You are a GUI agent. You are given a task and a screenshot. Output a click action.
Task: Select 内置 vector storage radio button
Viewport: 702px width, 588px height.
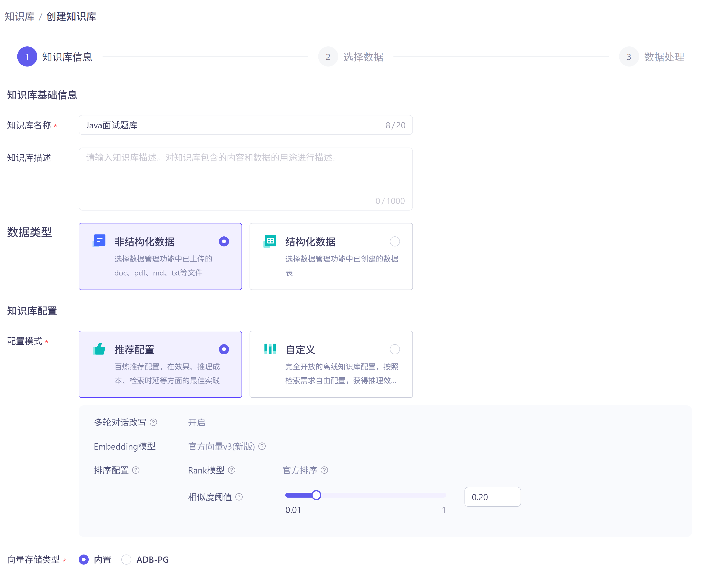84,560
